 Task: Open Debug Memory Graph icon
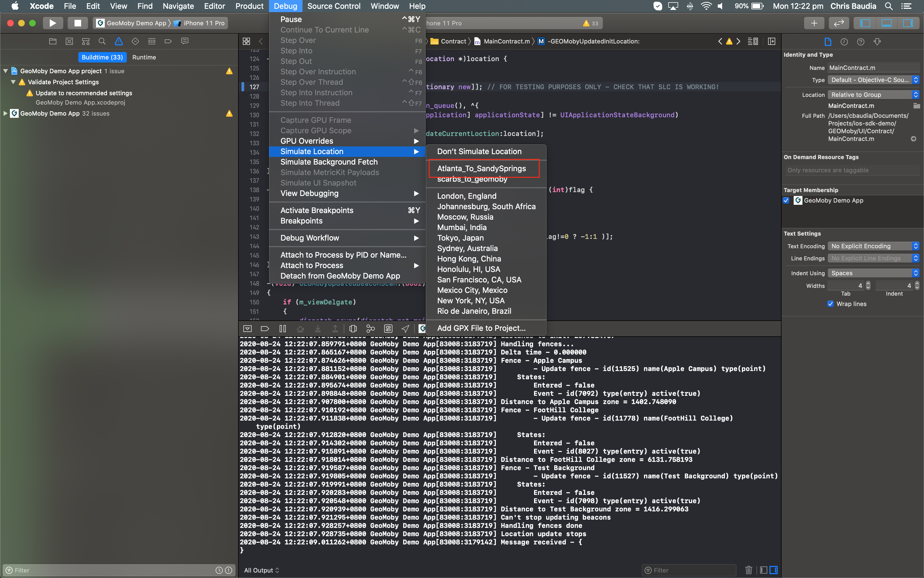click(x=370, y=328)
